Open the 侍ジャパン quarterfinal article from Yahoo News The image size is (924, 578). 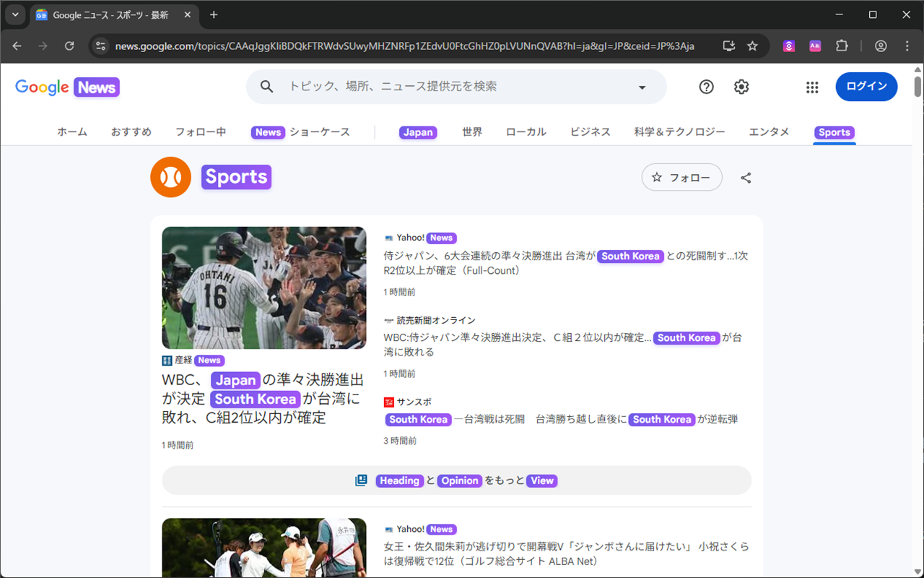[x=563, y=263]
